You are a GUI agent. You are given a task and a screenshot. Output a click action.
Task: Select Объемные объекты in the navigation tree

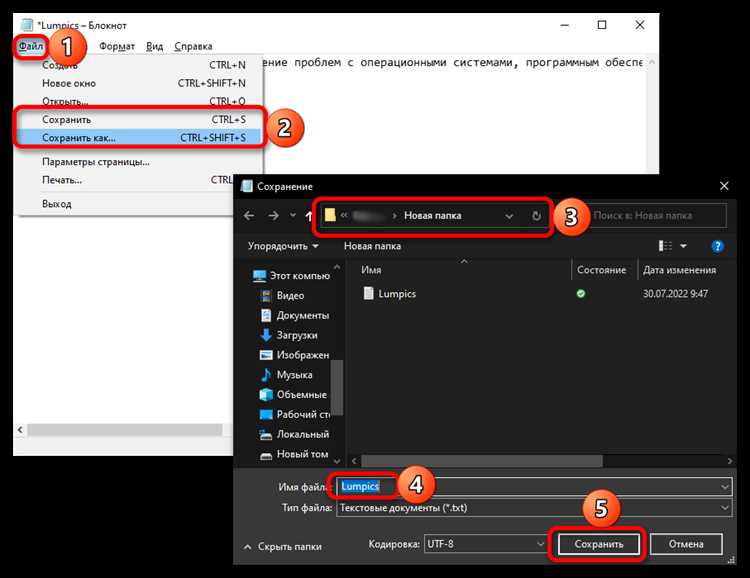tap(293, 395)
